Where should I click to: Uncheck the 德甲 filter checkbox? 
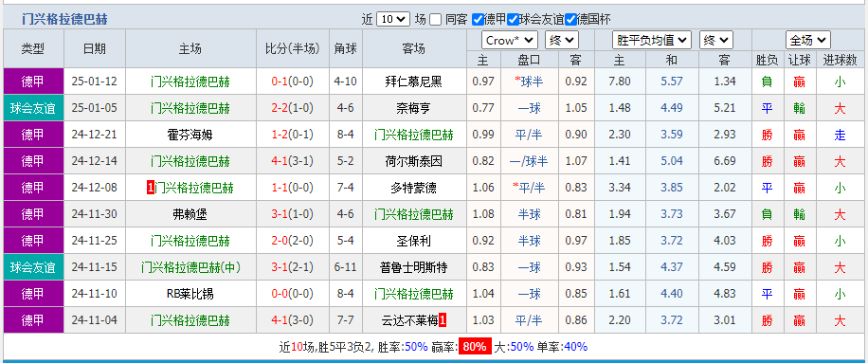pyautogui.click(x=478, y=19)
